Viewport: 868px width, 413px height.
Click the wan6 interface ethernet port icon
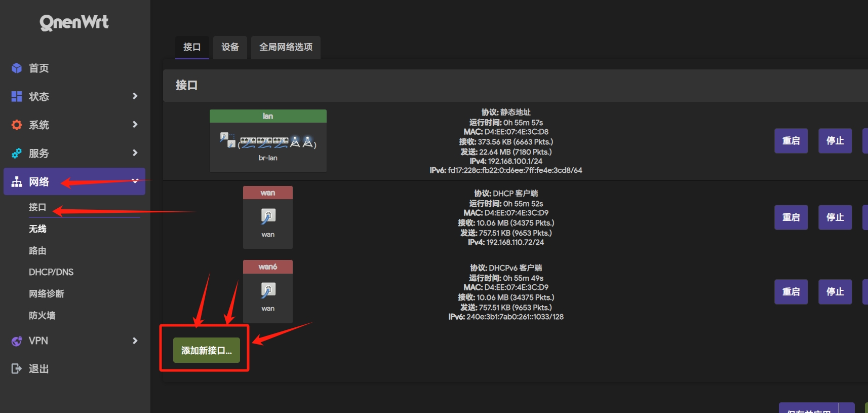point(268,290)
